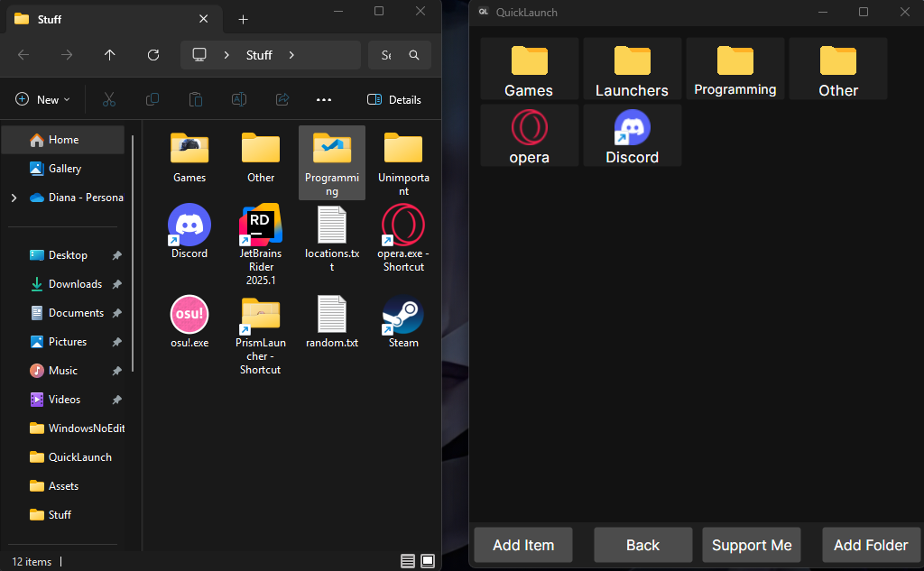Viewport: 924px width, 571px height.
Task: Go up one folder level
Action: click(109, 55)
